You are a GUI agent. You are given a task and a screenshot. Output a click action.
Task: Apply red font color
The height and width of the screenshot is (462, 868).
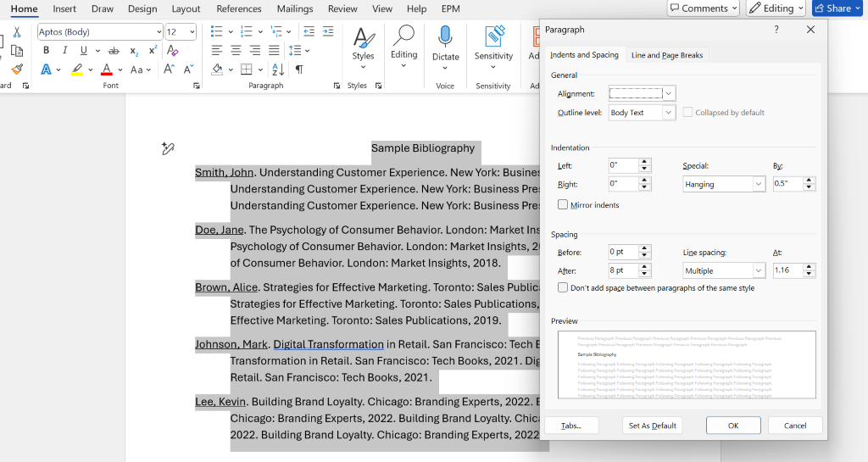107,70
